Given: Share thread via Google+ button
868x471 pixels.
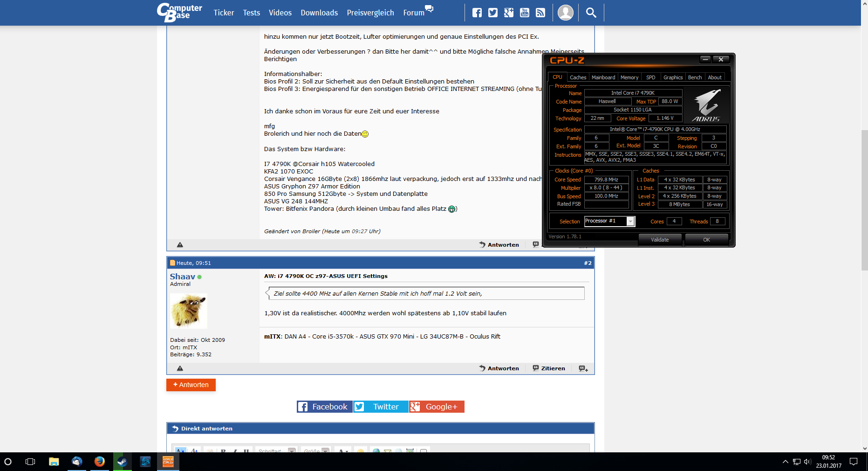Looking at the screenshot, I should pos(437,407).
